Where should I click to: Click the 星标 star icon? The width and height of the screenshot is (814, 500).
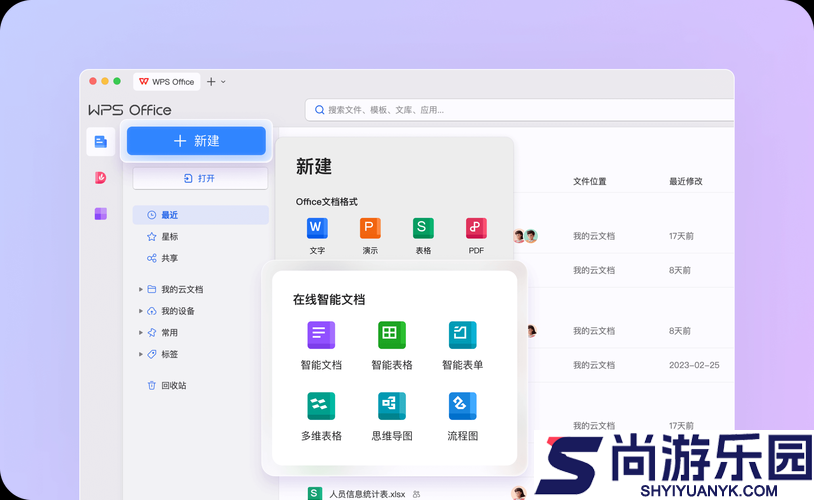(x=152, y=237)
